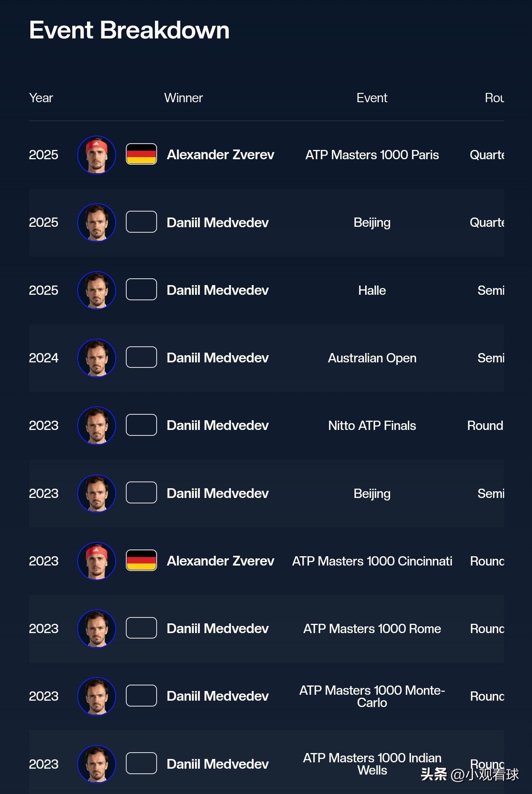Click Zverev's avatar in Paris row
The image size is (532, 794).
97,155
